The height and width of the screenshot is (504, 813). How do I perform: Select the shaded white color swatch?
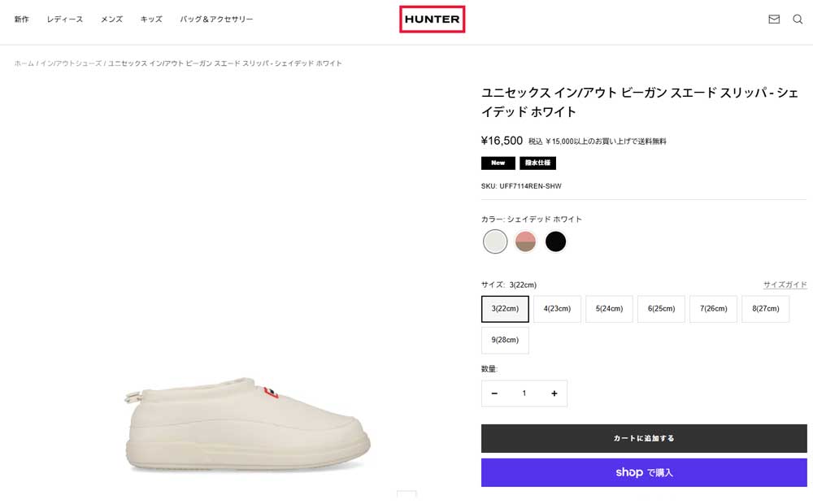(x=495, y=241)
